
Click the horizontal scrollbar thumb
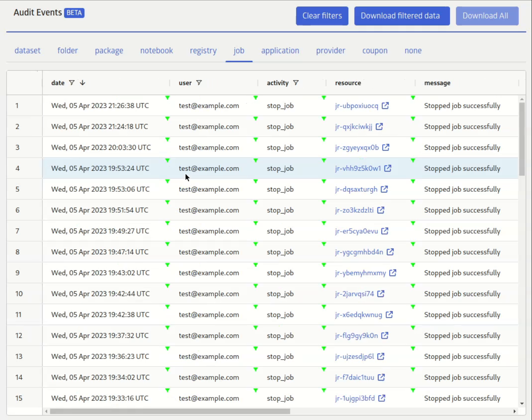point(170,411)
